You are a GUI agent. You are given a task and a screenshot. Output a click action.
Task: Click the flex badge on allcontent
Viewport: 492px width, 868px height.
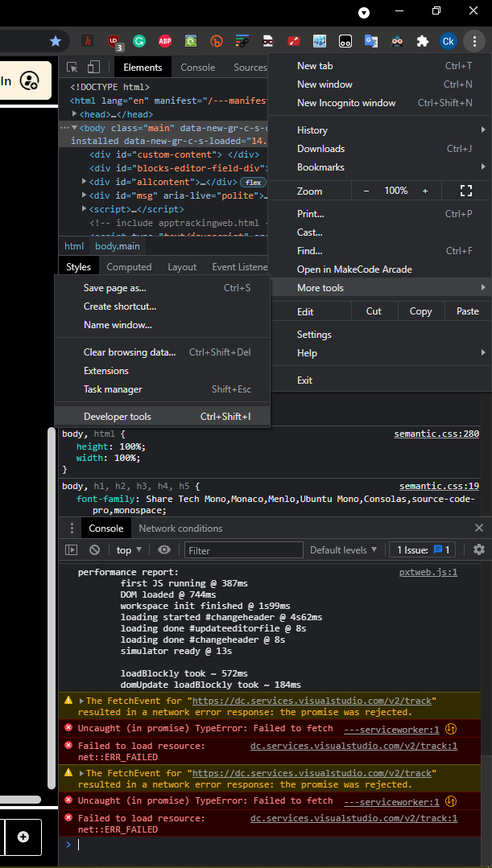253,182
